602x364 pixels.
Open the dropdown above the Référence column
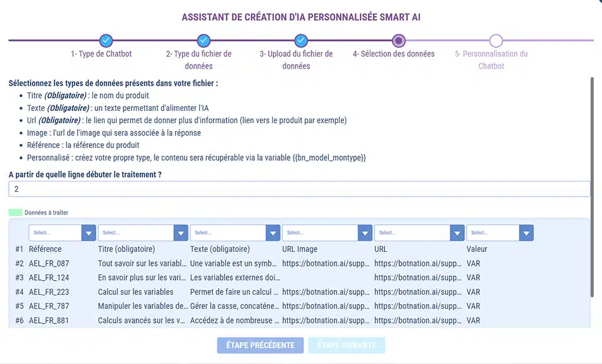click(x=62, y=233)
